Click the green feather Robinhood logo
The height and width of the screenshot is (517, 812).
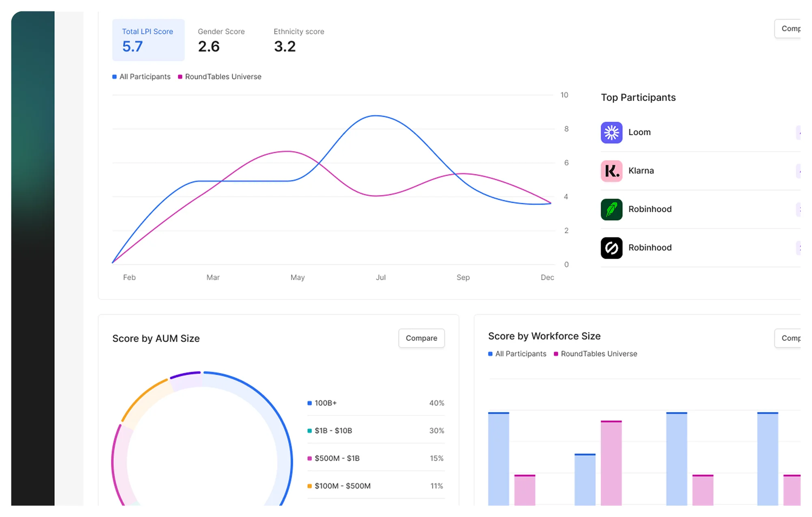point(611,210)
